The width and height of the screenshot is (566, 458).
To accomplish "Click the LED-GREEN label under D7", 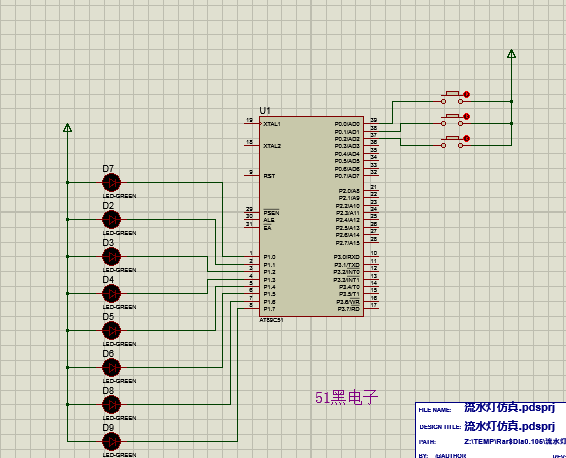I will pos(119,196).
